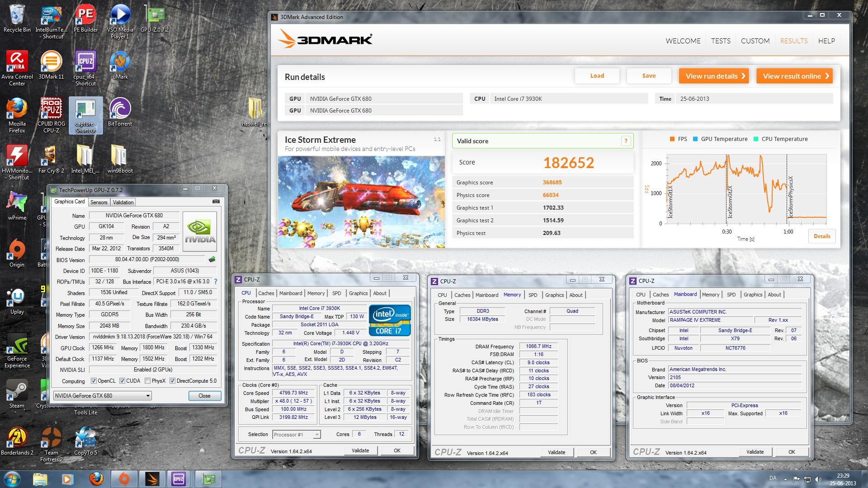Open Team Fortress 2 desktop icon
Screen dimensions: 868x488
click(51, 444)
